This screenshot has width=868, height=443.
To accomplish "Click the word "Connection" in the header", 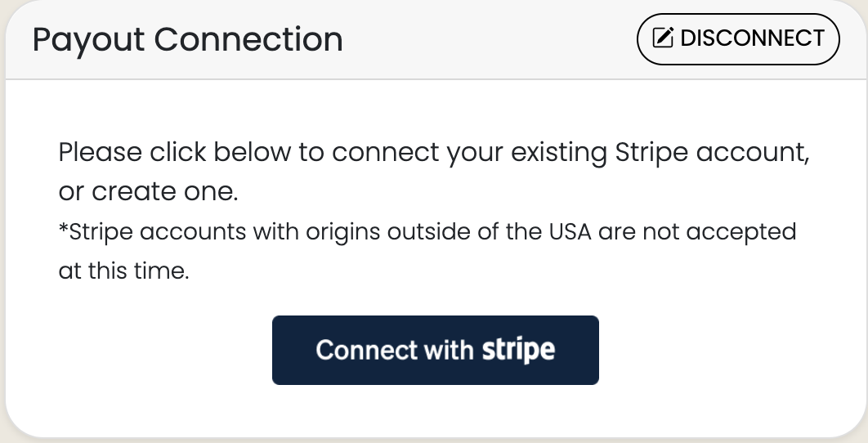I will coord(248,40).
